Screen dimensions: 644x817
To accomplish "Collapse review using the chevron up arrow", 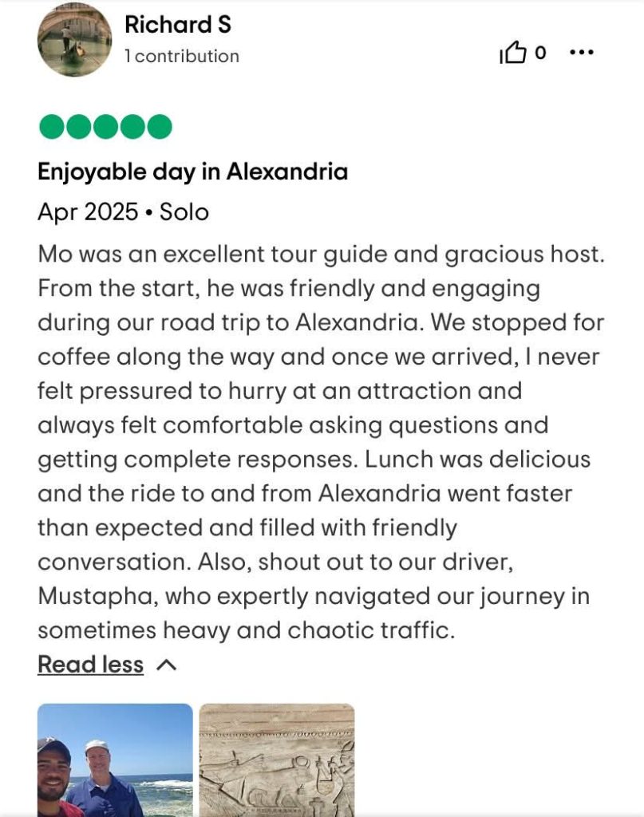I will (166, 665).
